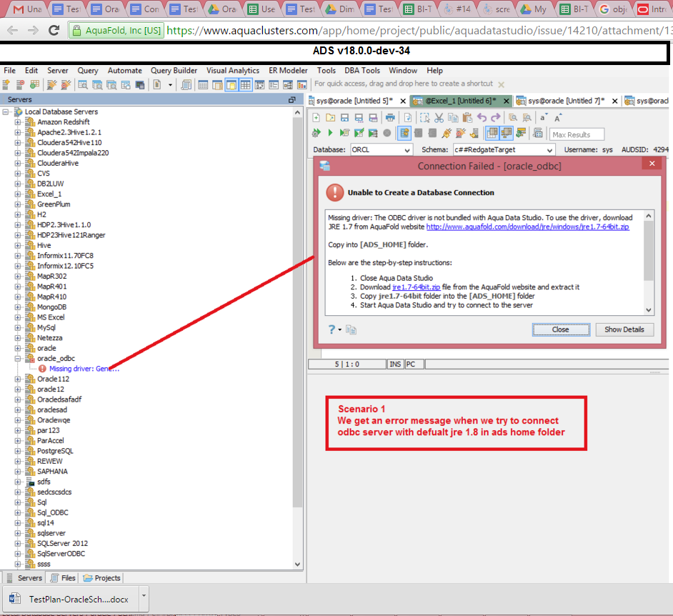The width and height of the screenshot is (673, 616).
Task: Close the sys@oracle [Untitled 7] tab
Action: (x=614, y=101)
